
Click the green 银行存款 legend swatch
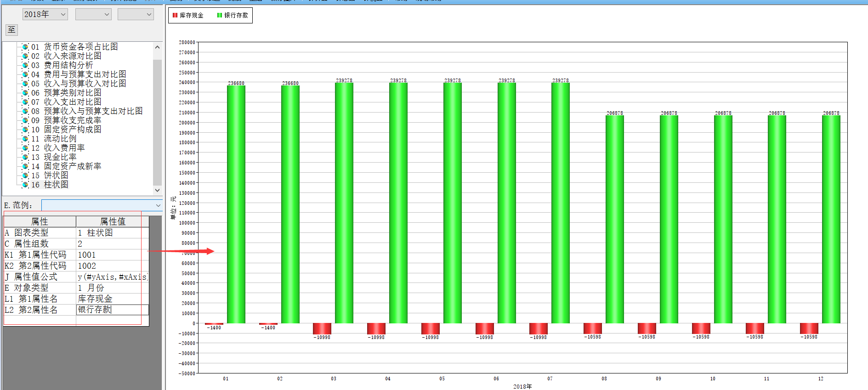[220, 15]
